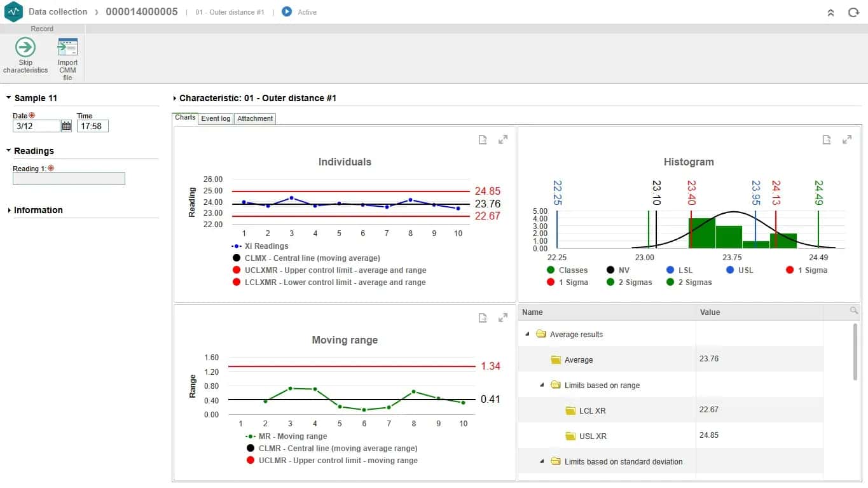The image size is (868, 488).
Task: Click the search icon in results table header
Action: point(853,310)
